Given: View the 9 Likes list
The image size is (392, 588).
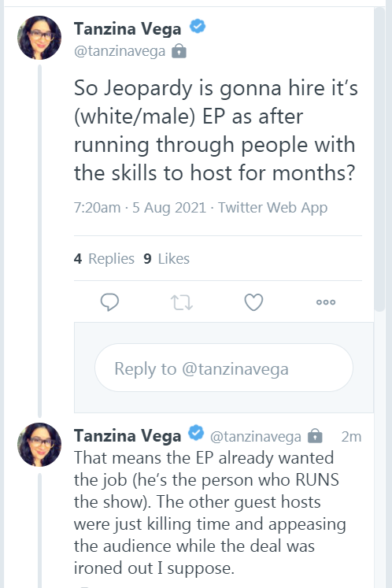Looking at the screenshot, I should (x=166, y=259).
